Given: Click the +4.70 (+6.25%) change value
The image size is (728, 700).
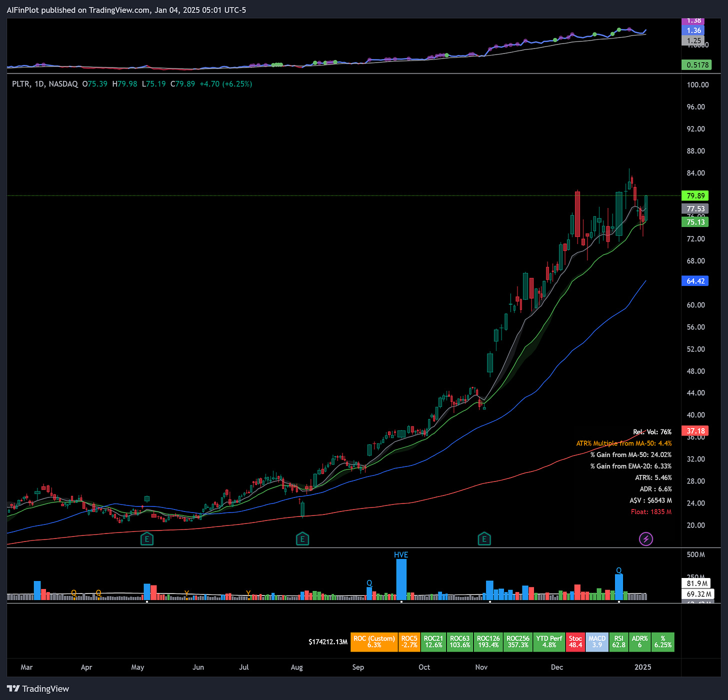Looking at the screenshot, I should coord(225,84).
